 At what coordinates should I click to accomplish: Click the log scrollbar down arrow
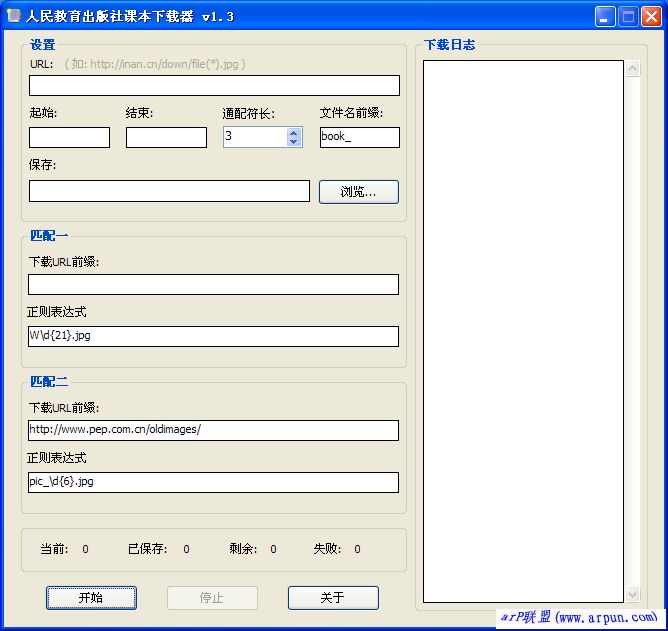coord(633,594)
